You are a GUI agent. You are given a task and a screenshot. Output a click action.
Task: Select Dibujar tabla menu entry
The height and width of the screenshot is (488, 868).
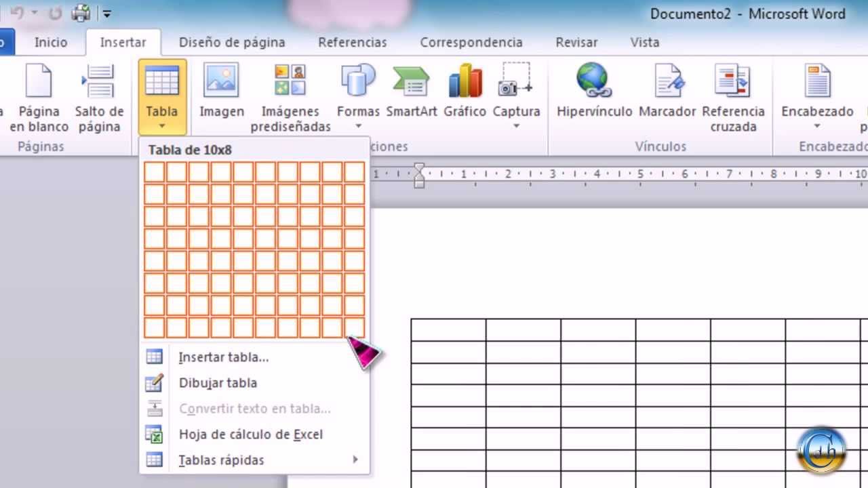pos(254,383)
